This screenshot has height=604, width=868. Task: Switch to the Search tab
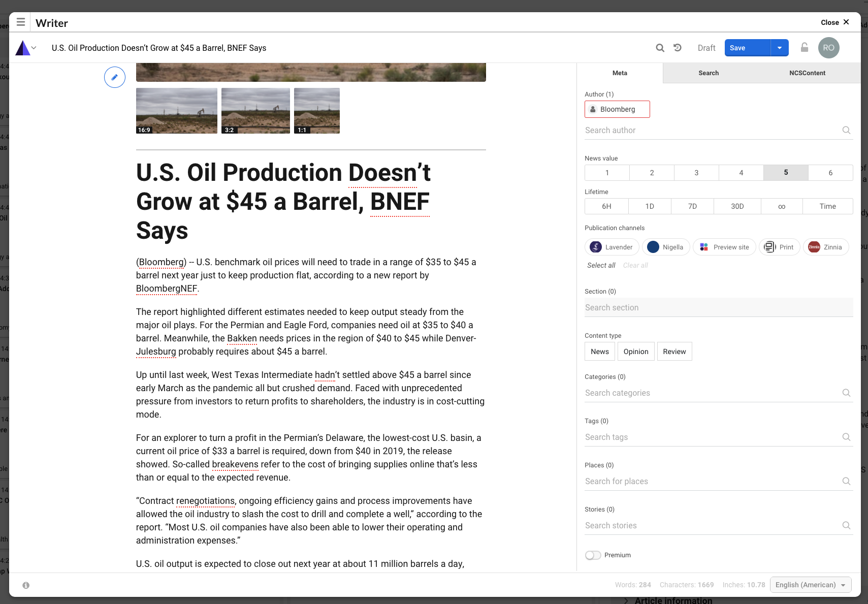click(708, 73)
